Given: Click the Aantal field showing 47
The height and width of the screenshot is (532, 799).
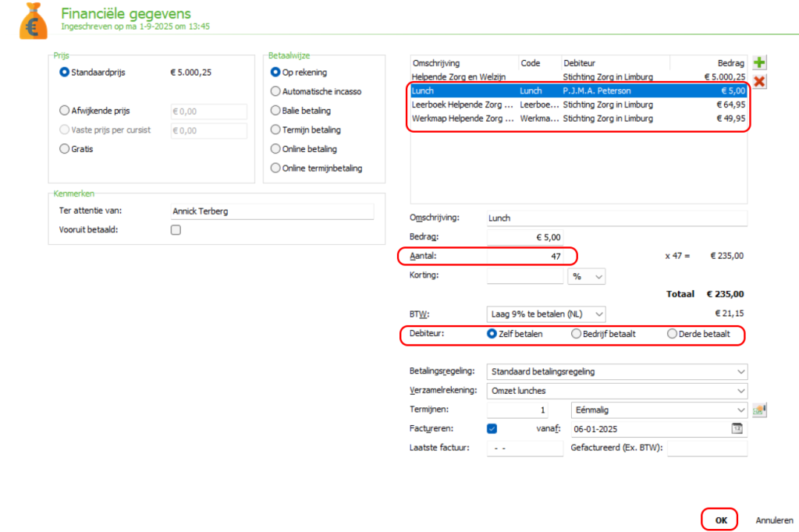Looking at the screenshot, I should pos(525,257).
